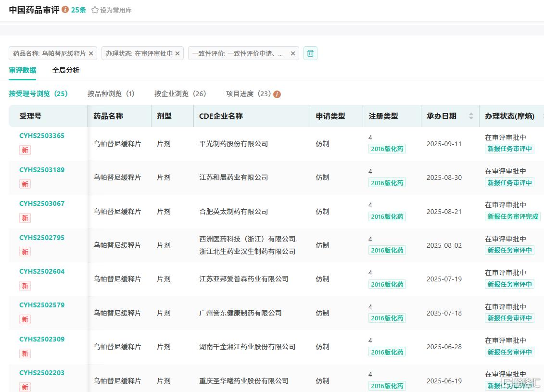Click the 新 badge under CYHS2503365
The height and width of the screenshot is (392, 544).
25,150
